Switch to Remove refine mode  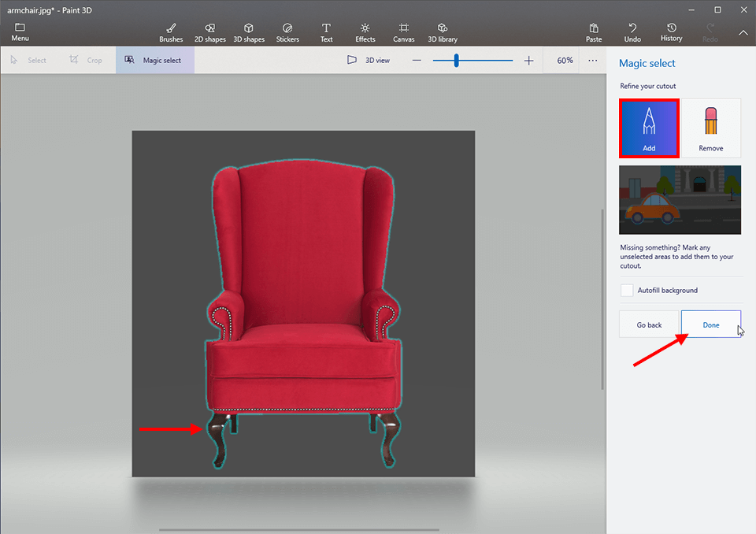click(711, 128)
